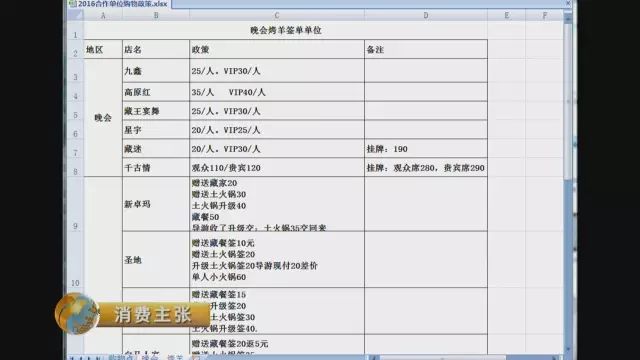This screenshot has width=640, height=360.
Task: Select row 3 header
Action: 76,70
